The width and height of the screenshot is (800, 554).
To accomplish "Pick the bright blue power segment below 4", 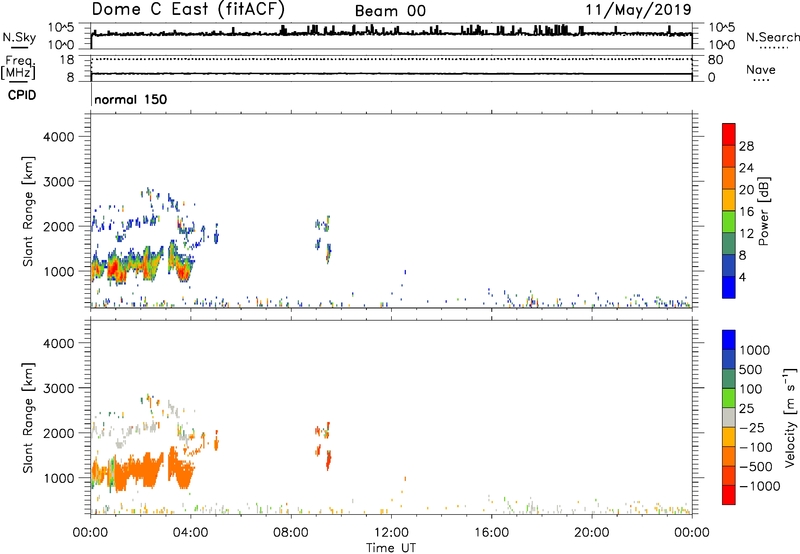I will pos(729,287).
